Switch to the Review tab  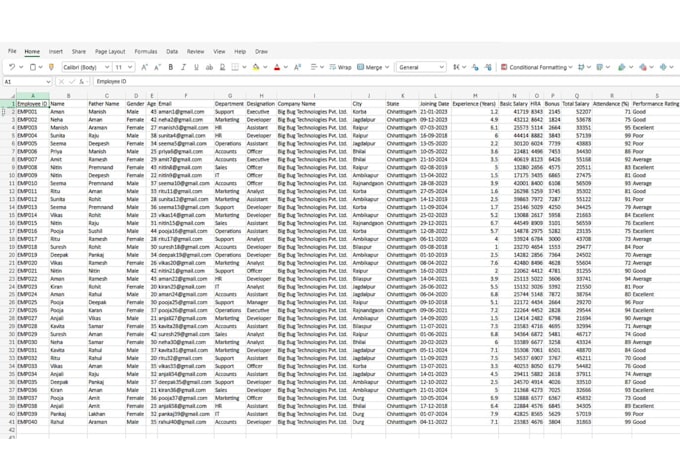pyautogui.click(x=195, y=51)
